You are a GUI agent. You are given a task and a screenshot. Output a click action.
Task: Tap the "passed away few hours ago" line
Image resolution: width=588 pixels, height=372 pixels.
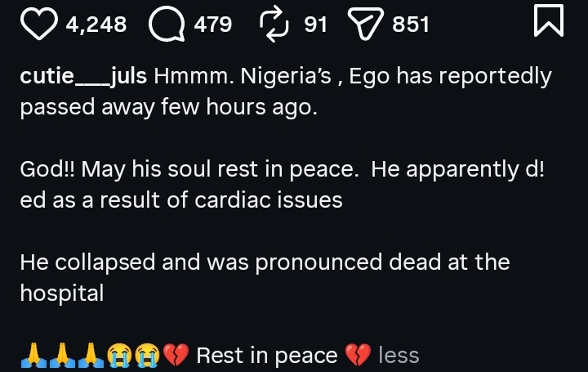(167, 108)
